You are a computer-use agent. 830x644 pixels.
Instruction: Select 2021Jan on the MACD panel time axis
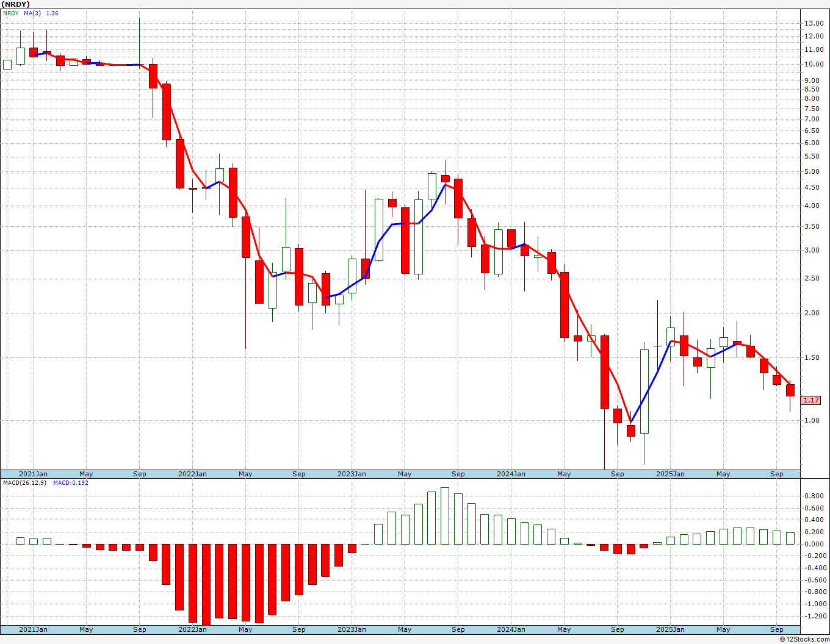(33, 629)
